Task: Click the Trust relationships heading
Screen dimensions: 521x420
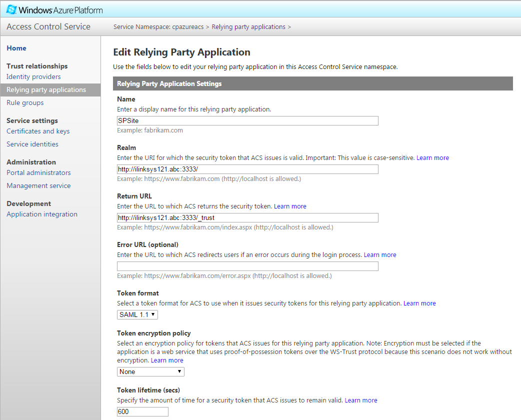Action: [x=37, y=66]
